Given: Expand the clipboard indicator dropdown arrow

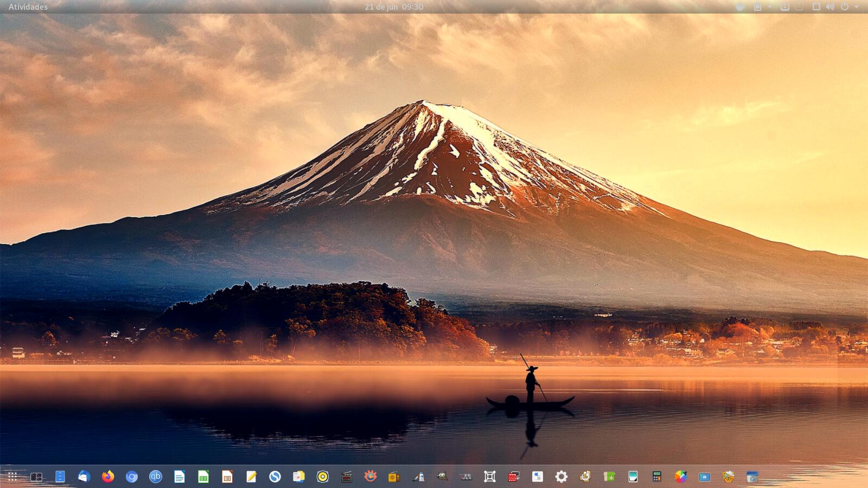Looking at the screenshot, I should [x=769, y=7].
